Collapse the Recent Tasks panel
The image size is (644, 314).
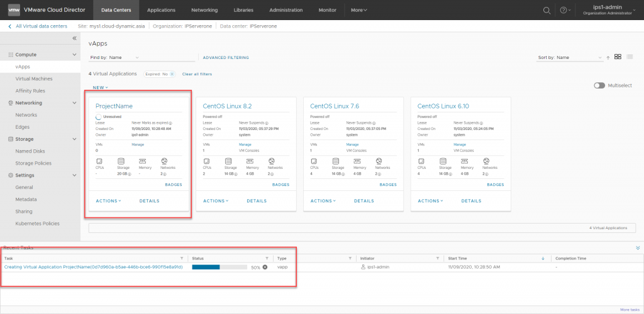point(638,248)
